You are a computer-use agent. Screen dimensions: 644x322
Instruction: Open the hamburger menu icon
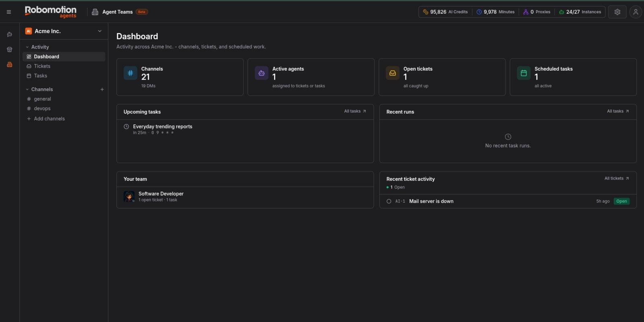tap(9, 12)
